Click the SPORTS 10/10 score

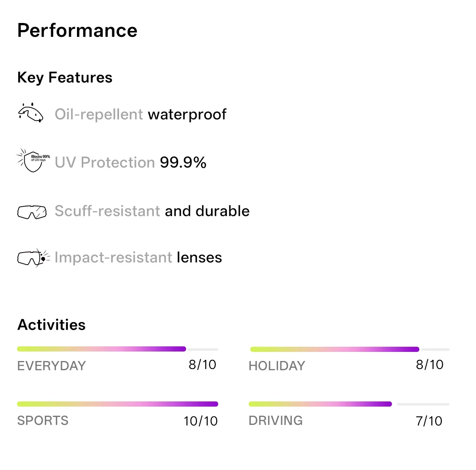point(201,421)
